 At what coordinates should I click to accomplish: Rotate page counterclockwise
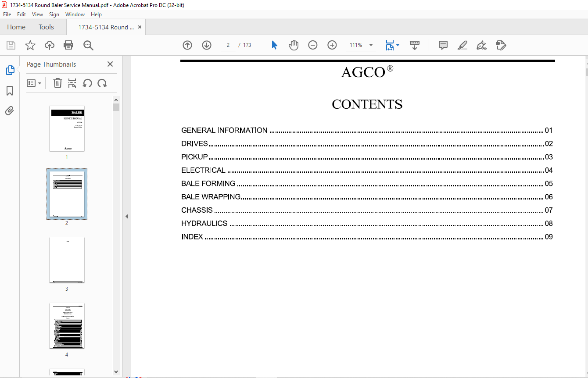click(87, 83)
